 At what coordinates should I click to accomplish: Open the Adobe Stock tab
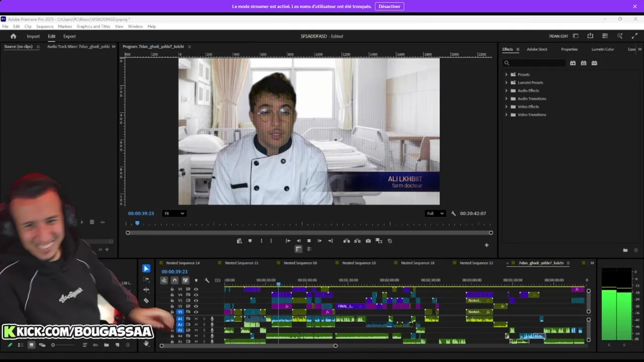coord(537,49)
